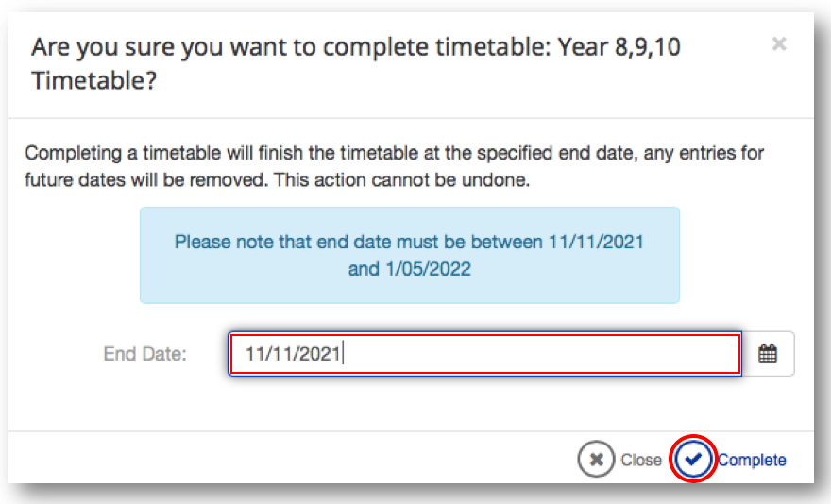This screenshot has height=504, width=831.
Task: Click "1/05/2022" in the blue notice
Action: pos(427,269)
